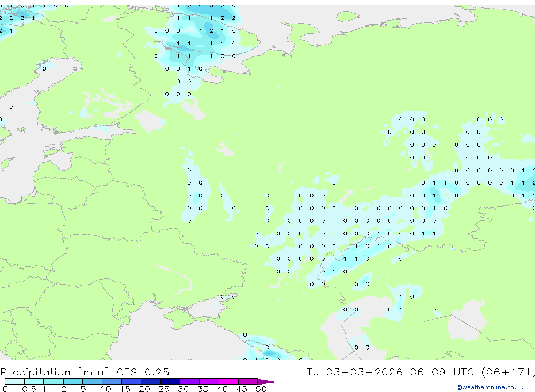535x392 pixels.
Task: Open the weatheronline.co.uk copyright link
Action: click(490, 387)
